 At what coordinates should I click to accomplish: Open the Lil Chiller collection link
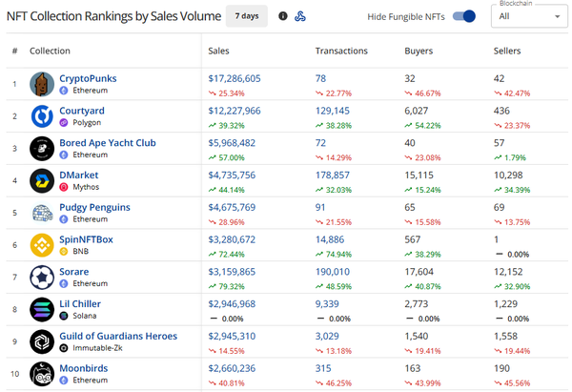[80, 304]
